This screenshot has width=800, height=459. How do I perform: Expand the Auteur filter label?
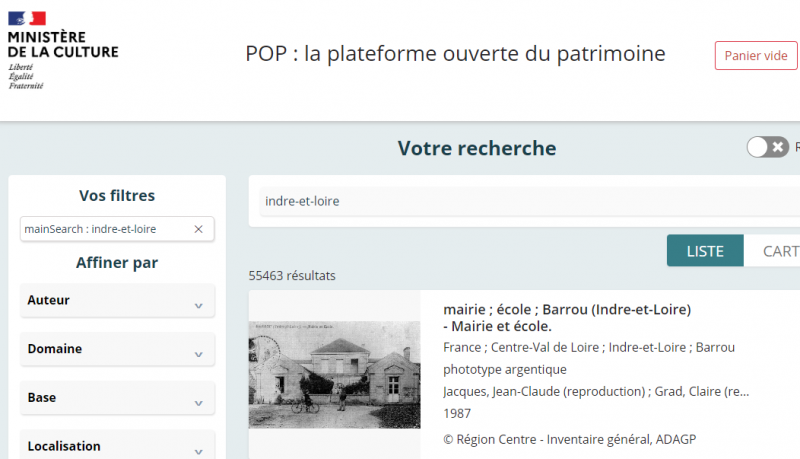(49, 300)
